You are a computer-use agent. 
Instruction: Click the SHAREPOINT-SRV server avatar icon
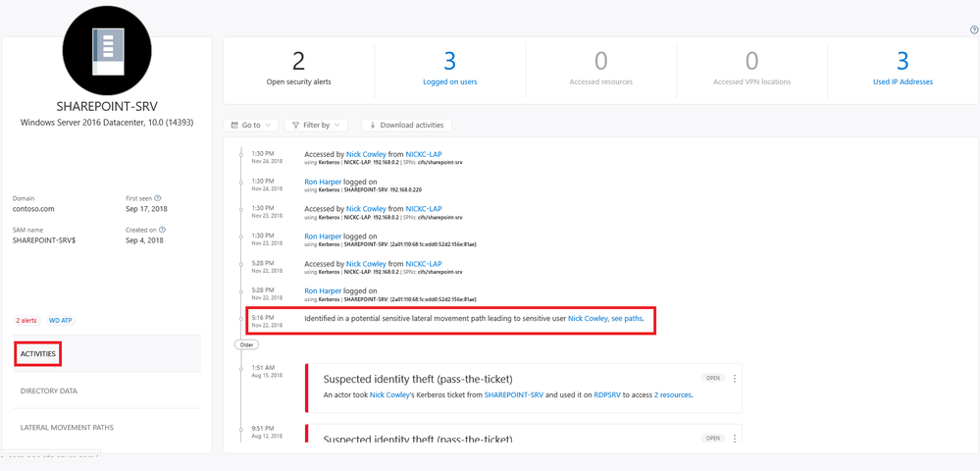pyautogui.click(x=107, y=51)
